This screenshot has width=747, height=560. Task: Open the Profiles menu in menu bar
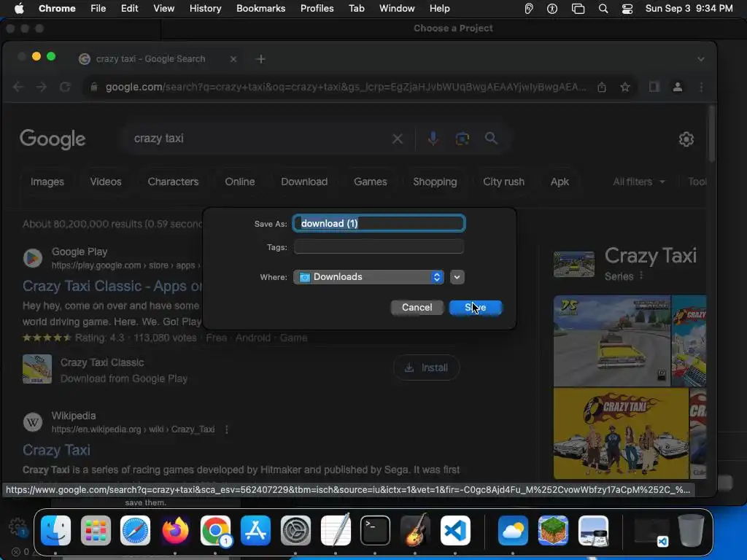tap(317, 8)
